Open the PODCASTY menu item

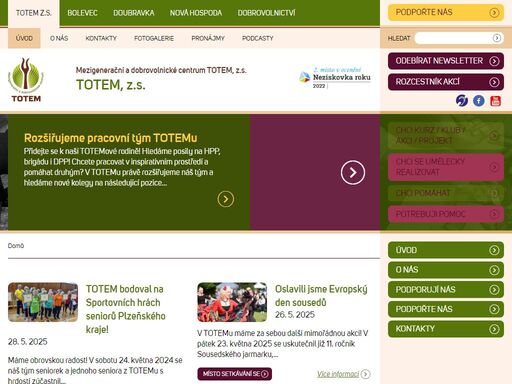pyautogui.click(x=258, y=38)
